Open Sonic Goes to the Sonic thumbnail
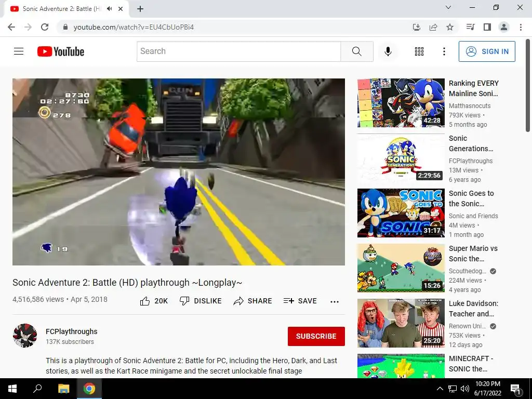 (401, 212)
